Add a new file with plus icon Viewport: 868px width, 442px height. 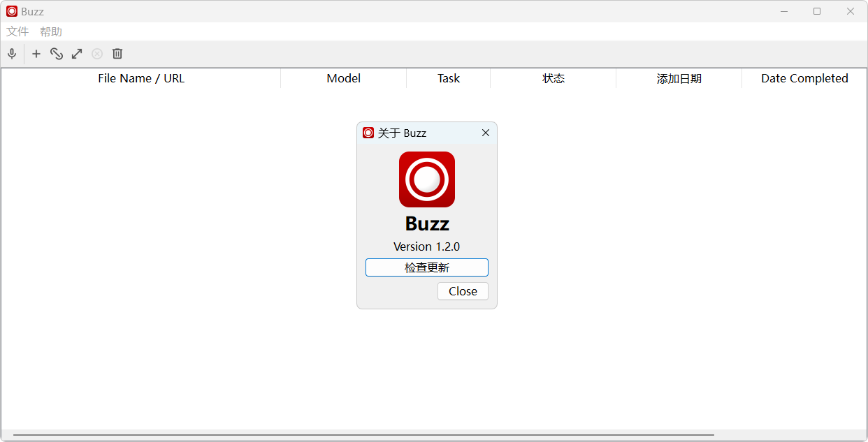(36, 54)
